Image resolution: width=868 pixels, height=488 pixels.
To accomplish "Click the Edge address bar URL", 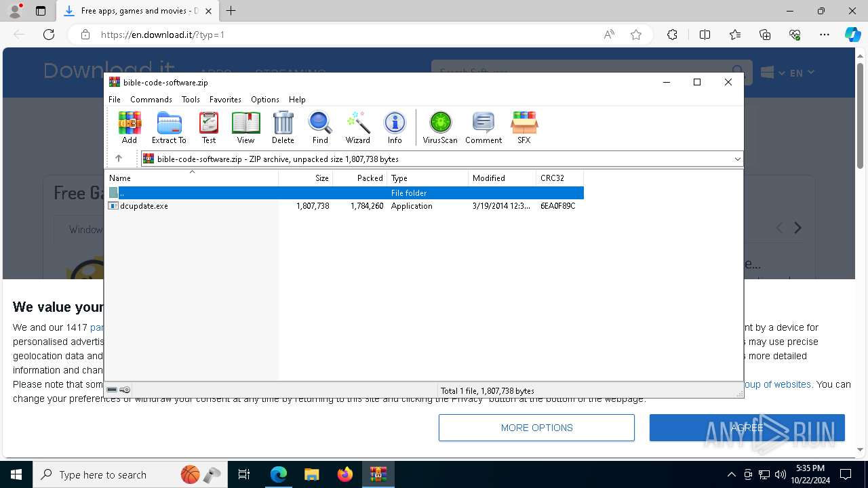I will click(163, 35).
